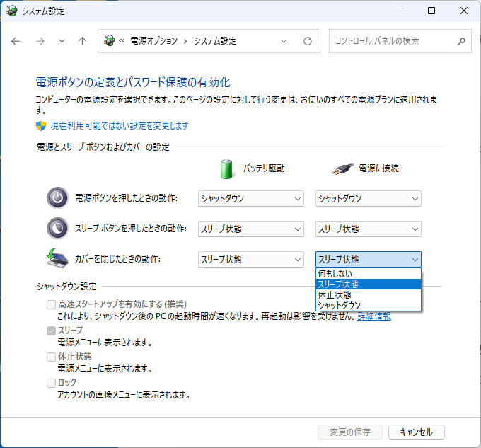Open power button battery dropdown
The image size is (481, 448).
pyautogui.click(x=251, y=199)
